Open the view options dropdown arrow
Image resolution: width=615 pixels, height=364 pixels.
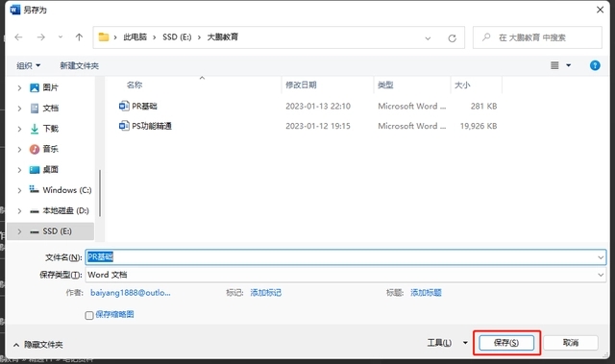(x=568, y=65)
